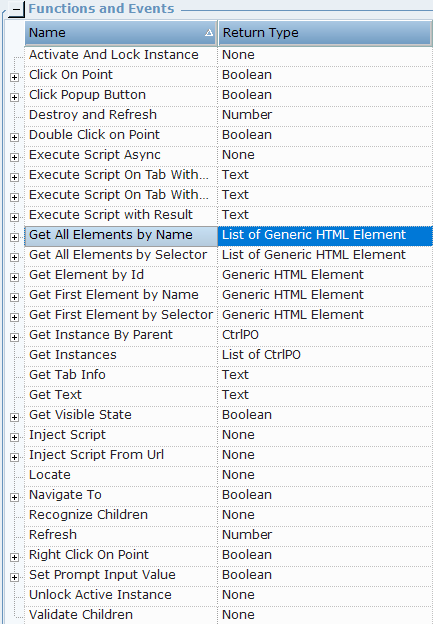Sort by the Return Type column header
433x624 pixels.
coord(325,33)
